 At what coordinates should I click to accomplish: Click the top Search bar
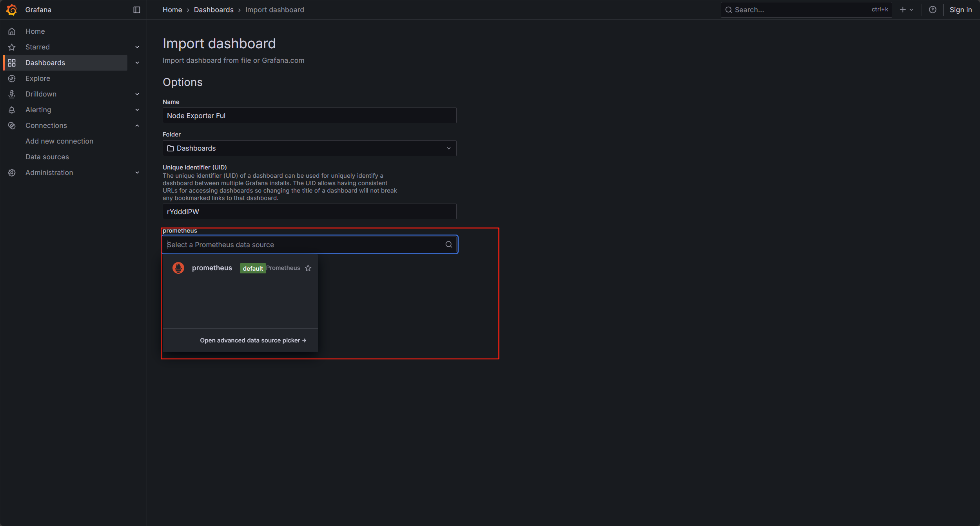806,10
